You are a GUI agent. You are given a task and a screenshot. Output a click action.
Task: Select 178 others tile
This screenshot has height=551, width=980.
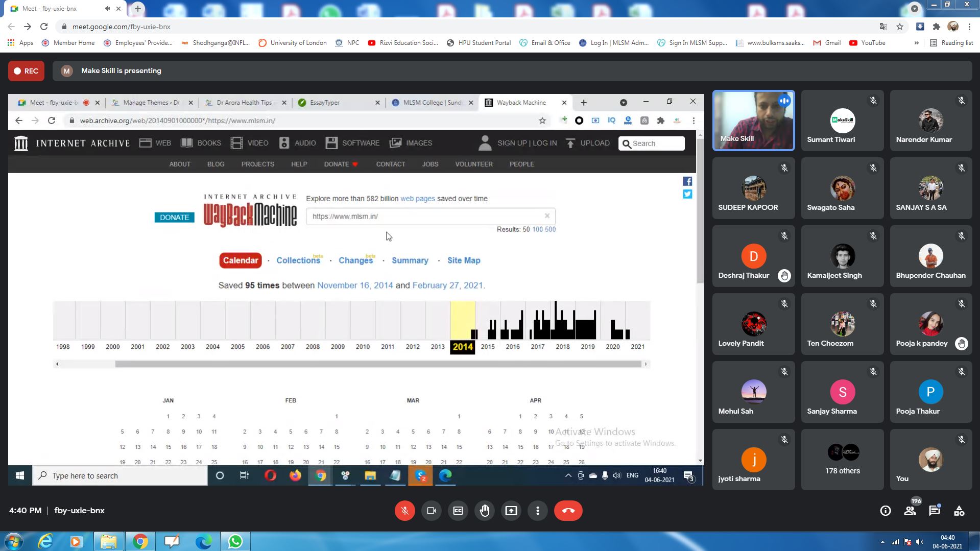click(842, 460)
